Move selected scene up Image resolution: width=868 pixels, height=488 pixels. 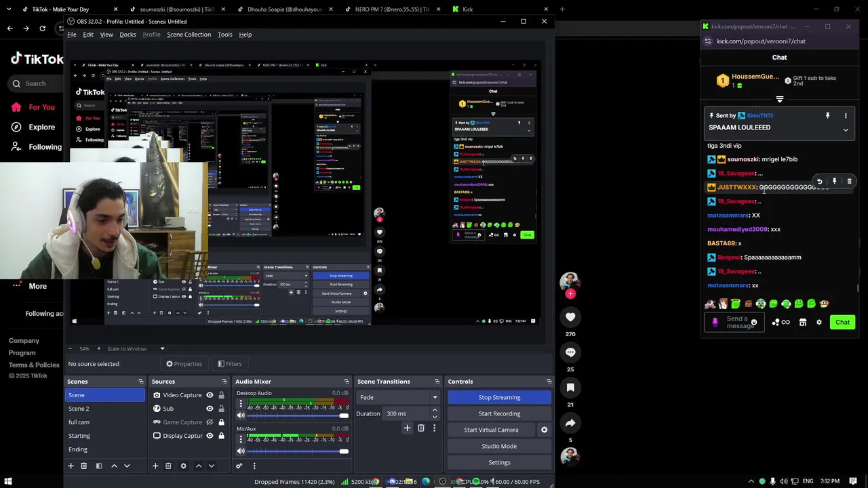[114, 466]
